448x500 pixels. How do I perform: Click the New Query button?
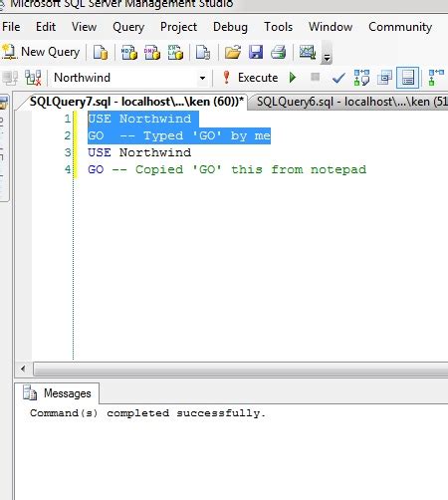(41, 52)
